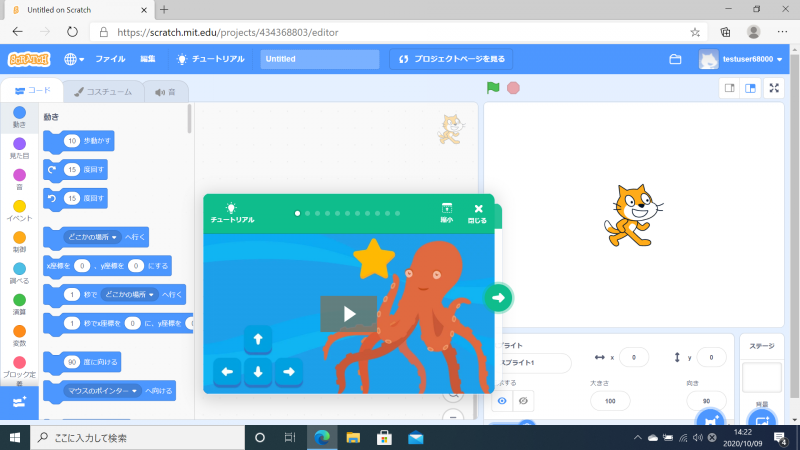Open the ファイル menu

(110, 59)
